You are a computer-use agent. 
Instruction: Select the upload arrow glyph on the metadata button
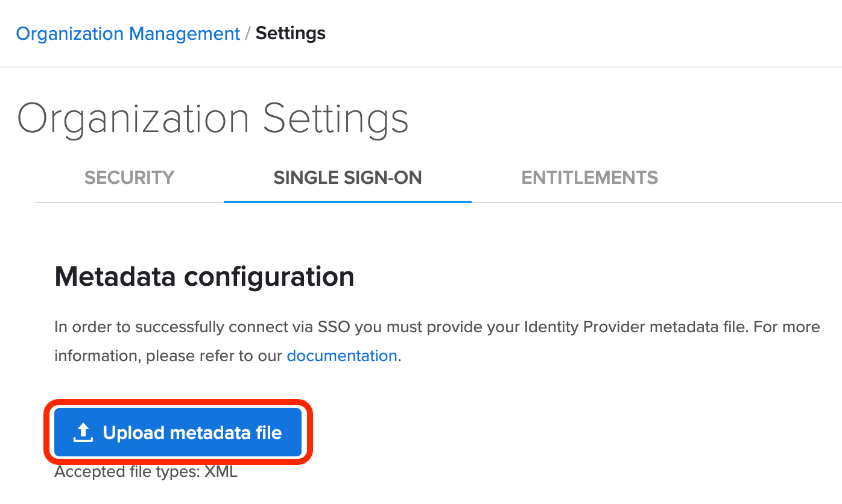pos(82,432)
